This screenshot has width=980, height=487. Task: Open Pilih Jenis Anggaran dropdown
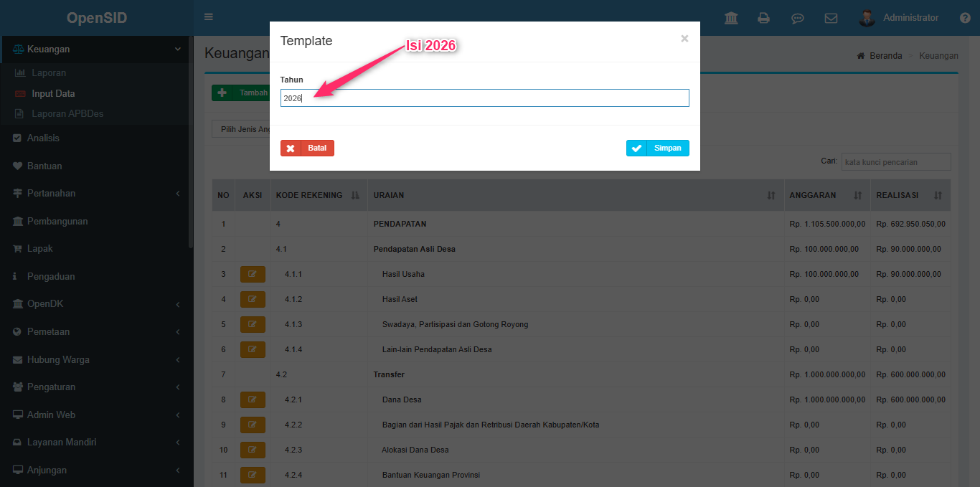[x=241, y=129]
